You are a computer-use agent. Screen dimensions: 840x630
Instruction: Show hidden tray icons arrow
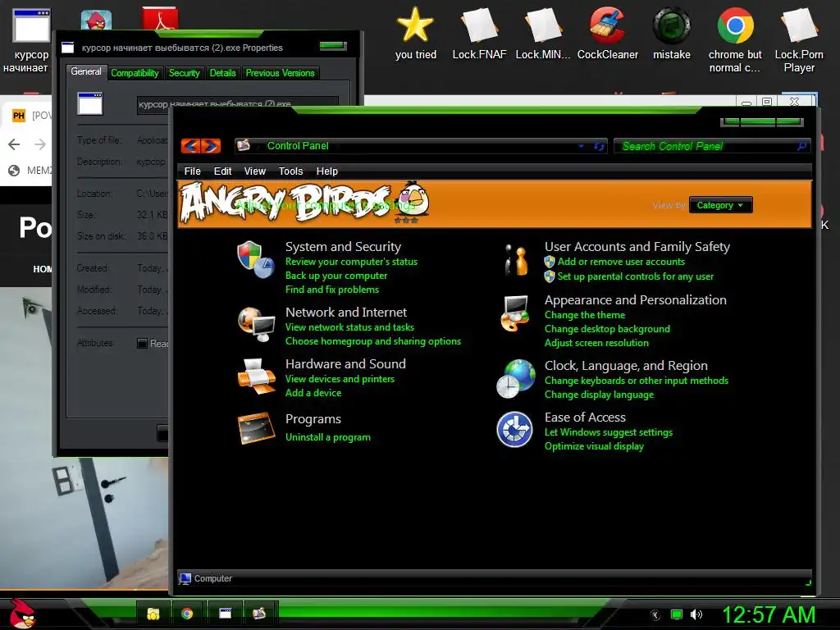[655, 615]
